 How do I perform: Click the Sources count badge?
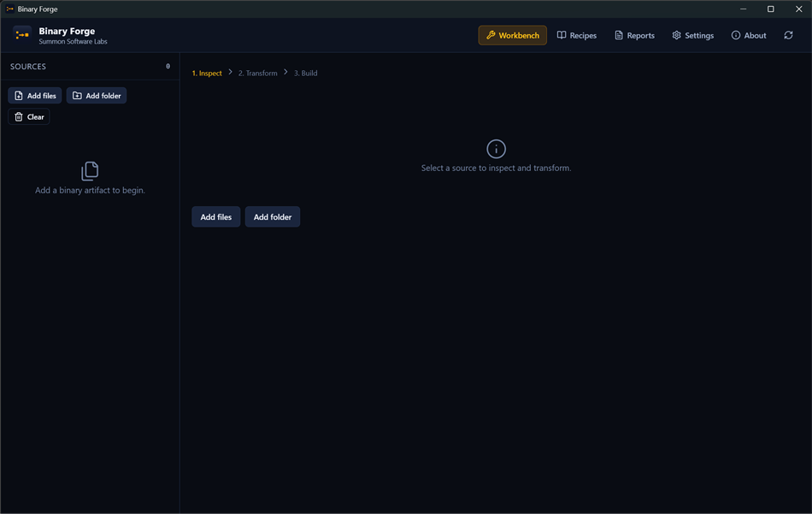click(168, 67)
